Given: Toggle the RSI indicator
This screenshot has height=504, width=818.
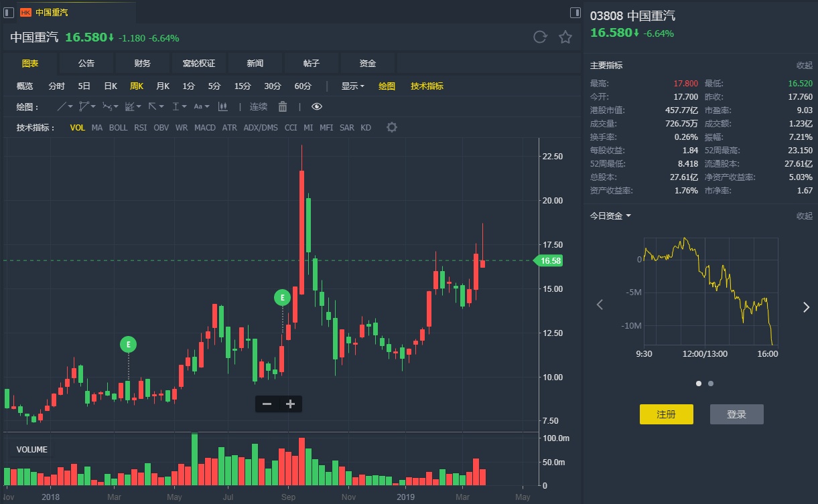Looking at the screenshot, I should (141, 127).
